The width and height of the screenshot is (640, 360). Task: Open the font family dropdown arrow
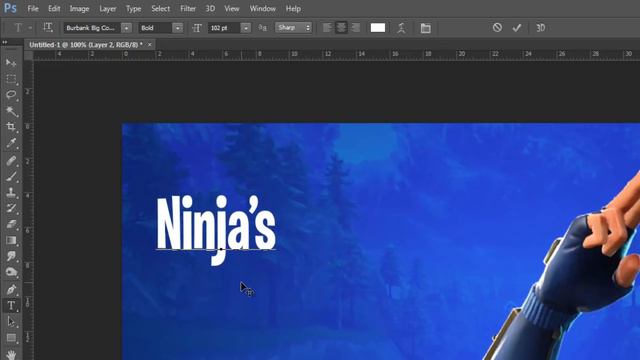click(x=127, y=28)
